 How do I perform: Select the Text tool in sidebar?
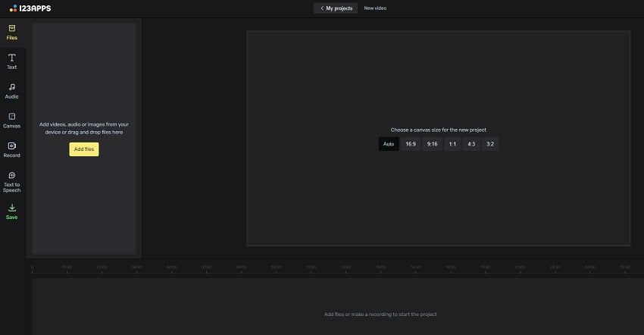[x=12, y=61]
